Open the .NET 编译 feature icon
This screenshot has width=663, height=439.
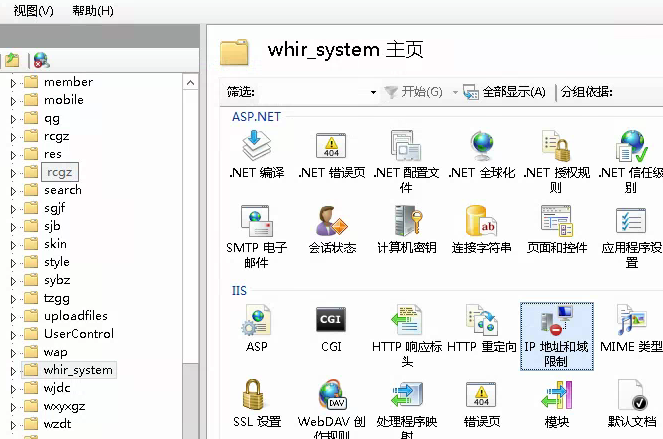(x=257, y=148)
